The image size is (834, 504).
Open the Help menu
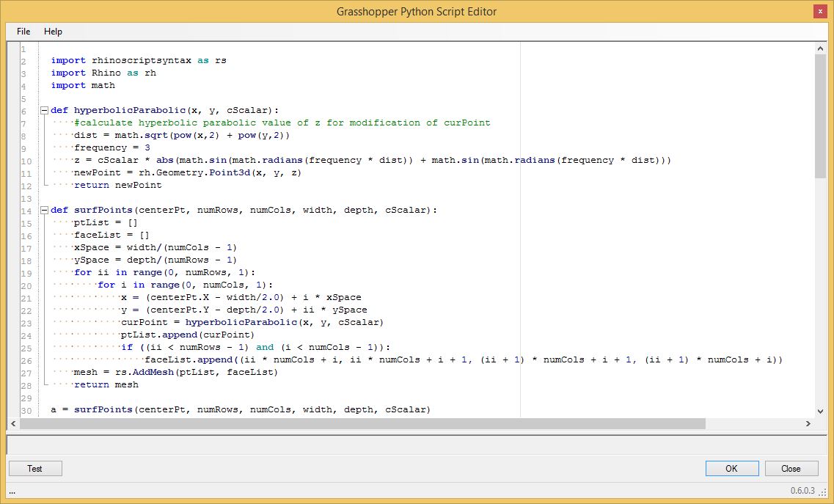[54, 32]
